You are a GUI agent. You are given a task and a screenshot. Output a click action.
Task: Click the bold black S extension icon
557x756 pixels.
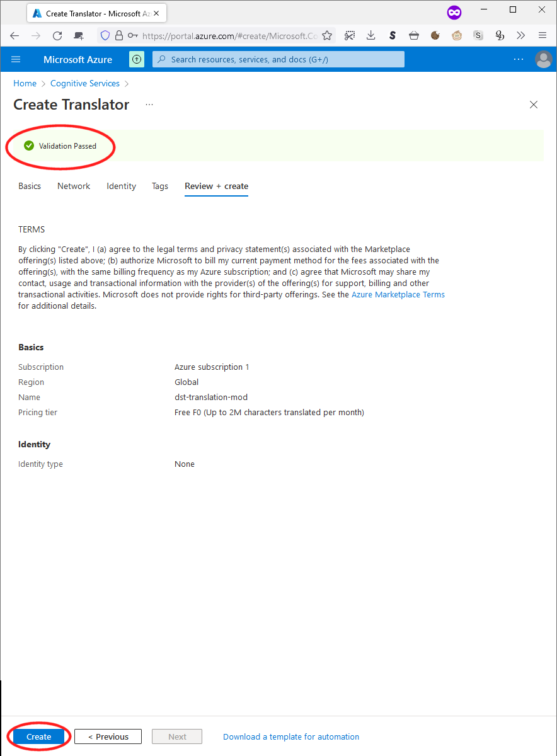click(x=393, y=36)
